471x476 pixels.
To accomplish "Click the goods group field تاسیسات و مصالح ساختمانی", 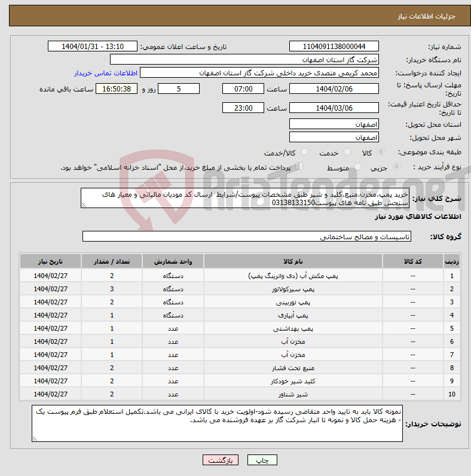I will coord(247,236).
